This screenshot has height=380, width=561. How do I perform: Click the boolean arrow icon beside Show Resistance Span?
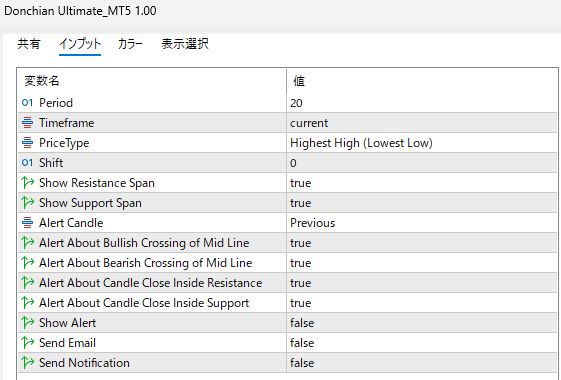pyautogui.click(x=27, y=183)
